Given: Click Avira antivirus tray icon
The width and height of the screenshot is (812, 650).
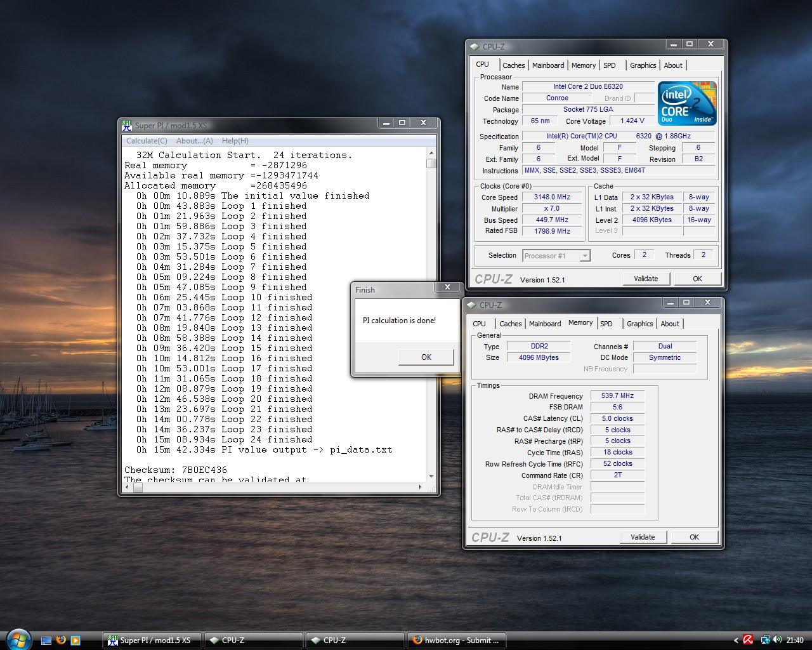Looking at the screenshot, I should [x=748, y=640].
